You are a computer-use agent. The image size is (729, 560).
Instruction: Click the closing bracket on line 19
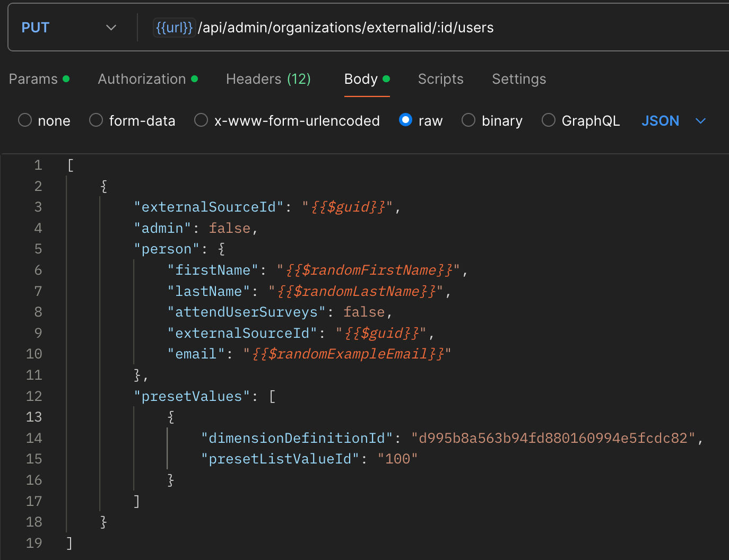point(70,543)
